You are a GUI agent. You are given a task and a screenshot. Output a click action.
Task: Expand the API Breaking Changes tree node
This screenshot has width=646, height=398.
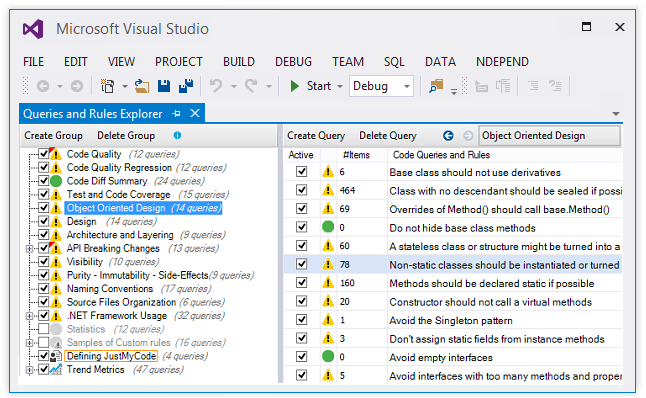pyautogui.click(x=29, y=248)
